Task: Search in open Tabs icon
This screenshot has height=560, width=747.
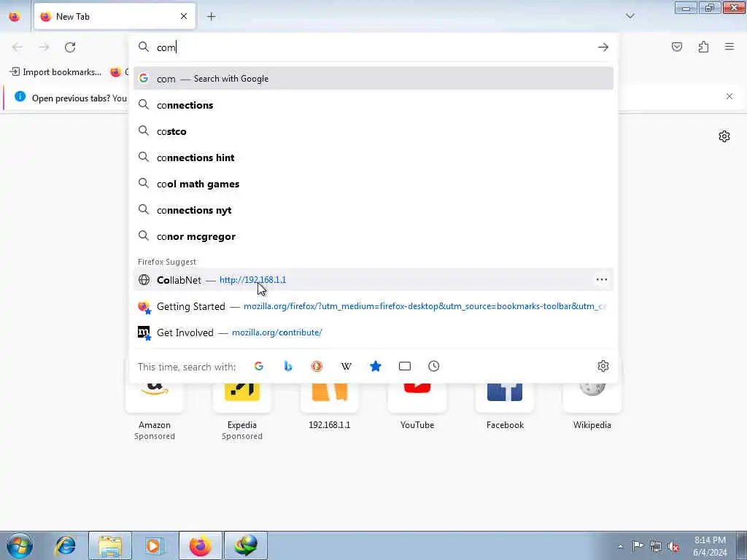Action: pos(404,366)
